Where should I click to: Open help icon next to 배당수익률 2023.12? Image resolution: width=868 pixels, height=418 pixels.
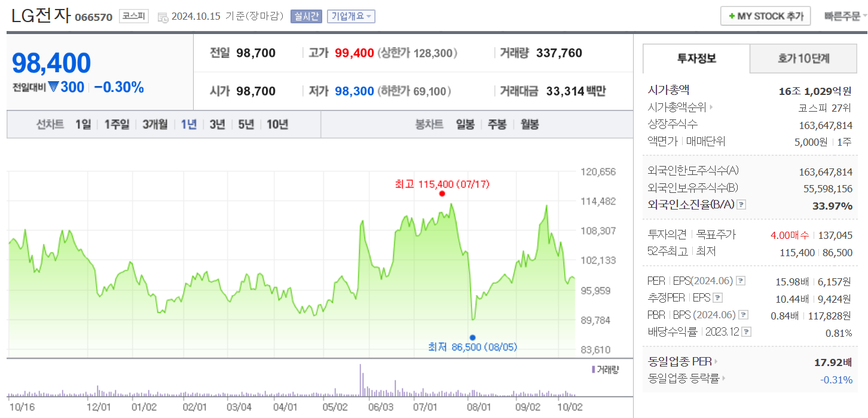[747, 333]
